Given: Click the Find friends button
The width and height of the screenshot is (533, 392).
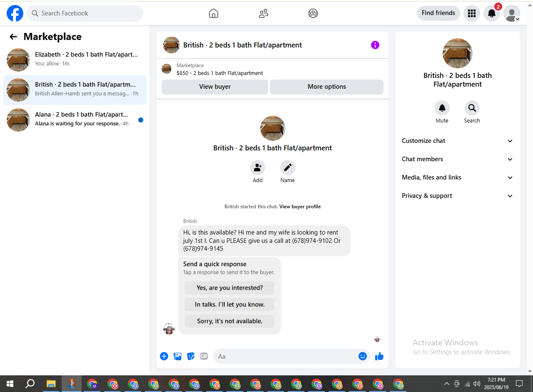Looking at the screenshot, I should 438,13.
